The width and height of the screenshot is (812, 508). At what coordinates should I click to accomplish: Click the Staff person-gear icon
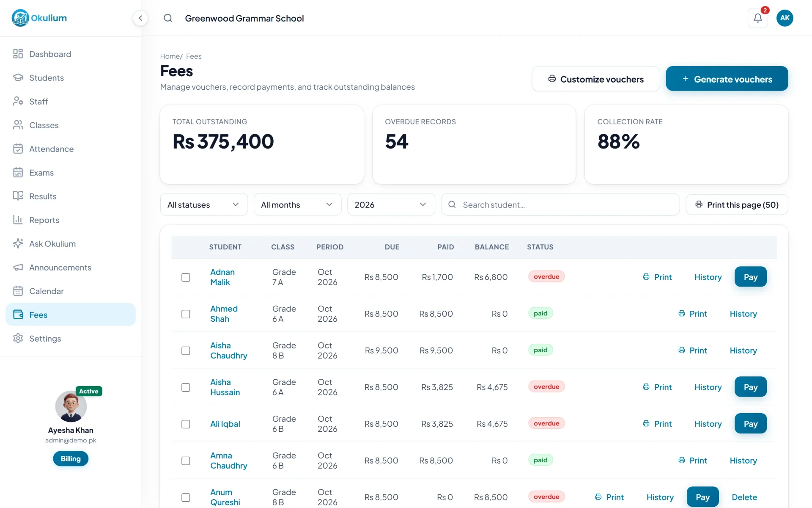pos(18,101)
